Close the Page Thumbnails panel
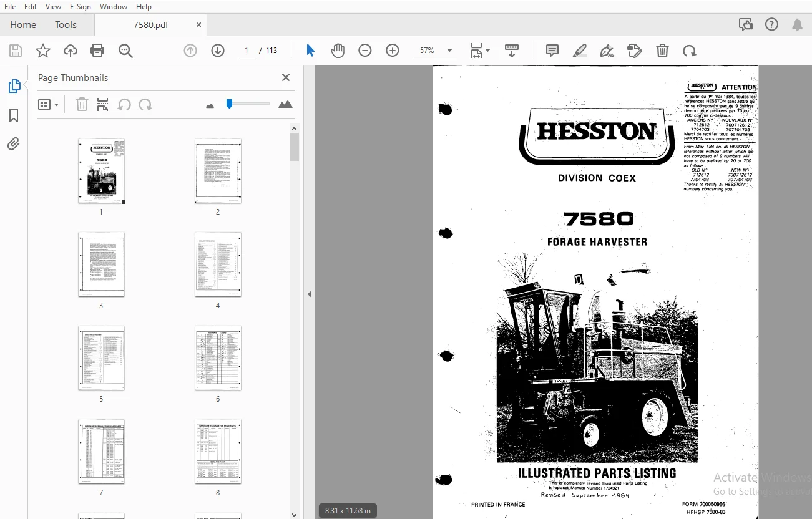This screenshot has width=812, height=519. [x=286, y=77]
